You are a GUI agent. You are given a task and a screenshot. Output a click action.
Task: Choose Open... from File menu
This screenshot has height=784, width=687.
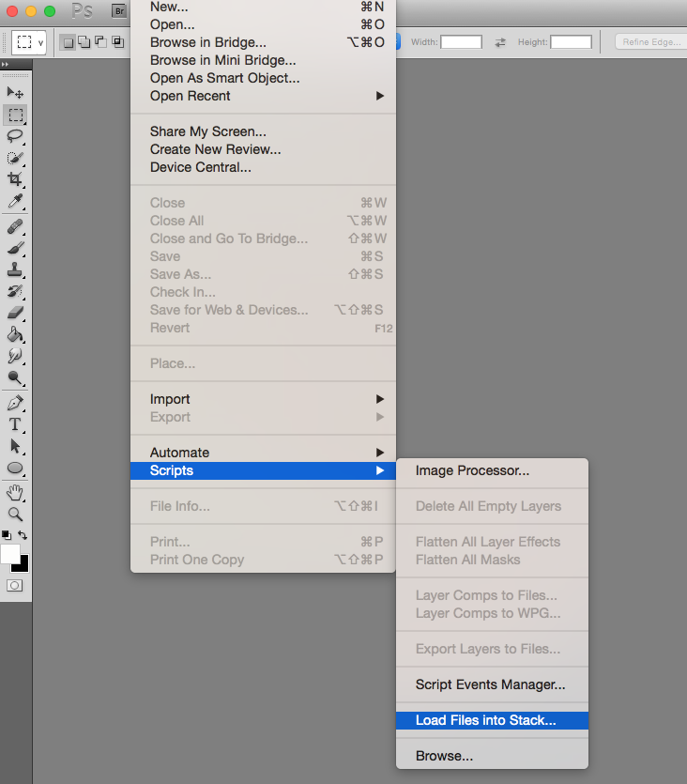263,24
